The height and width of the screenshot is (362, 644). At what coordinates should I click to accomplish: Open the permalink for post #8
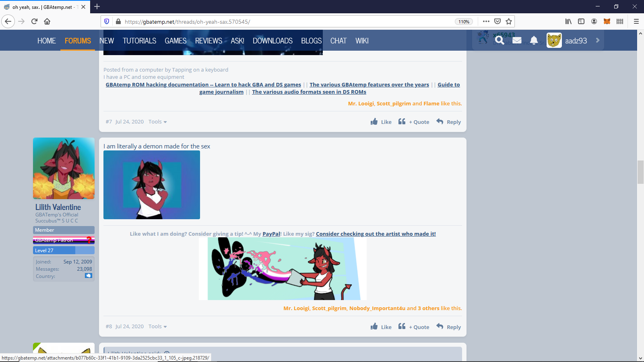[109, 326]
